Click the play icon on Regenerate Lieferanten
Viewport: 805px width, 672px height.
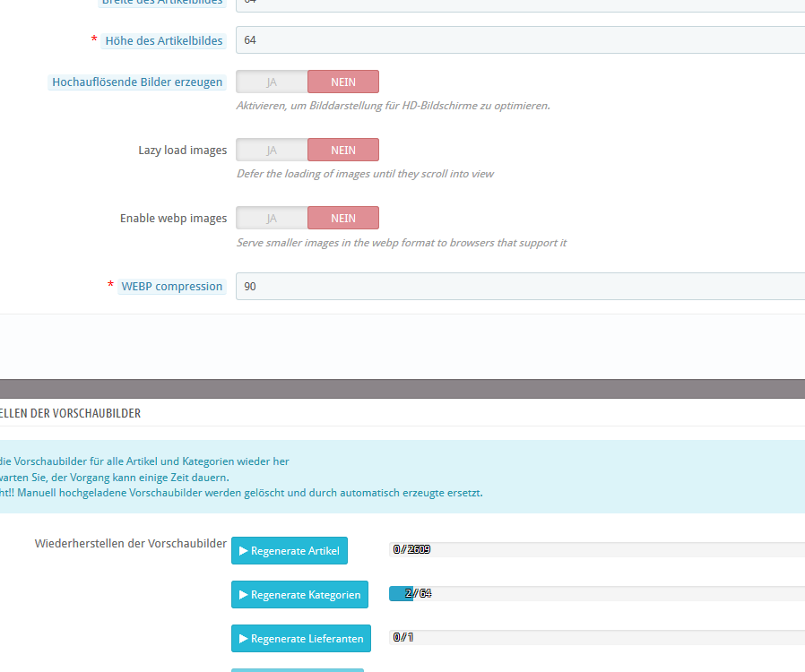(244, 639)
